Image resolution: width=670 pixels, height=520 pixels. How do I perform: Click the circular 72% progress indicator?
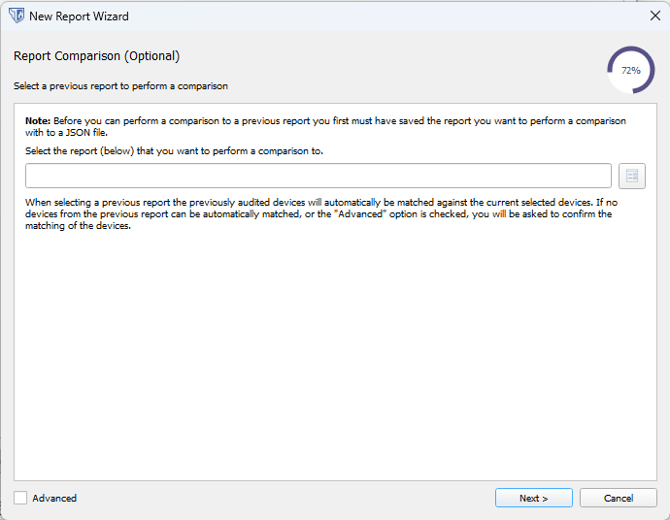tap(631, 70)
